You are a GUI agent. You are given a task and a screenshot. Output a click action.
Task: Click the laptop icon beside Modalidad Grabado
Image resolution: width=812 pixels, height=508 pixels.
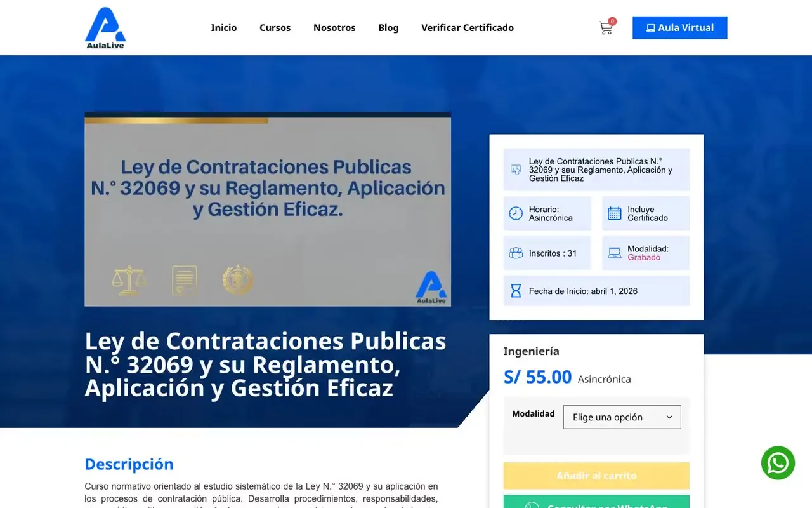pyautogui.click(x=615, y=253)
